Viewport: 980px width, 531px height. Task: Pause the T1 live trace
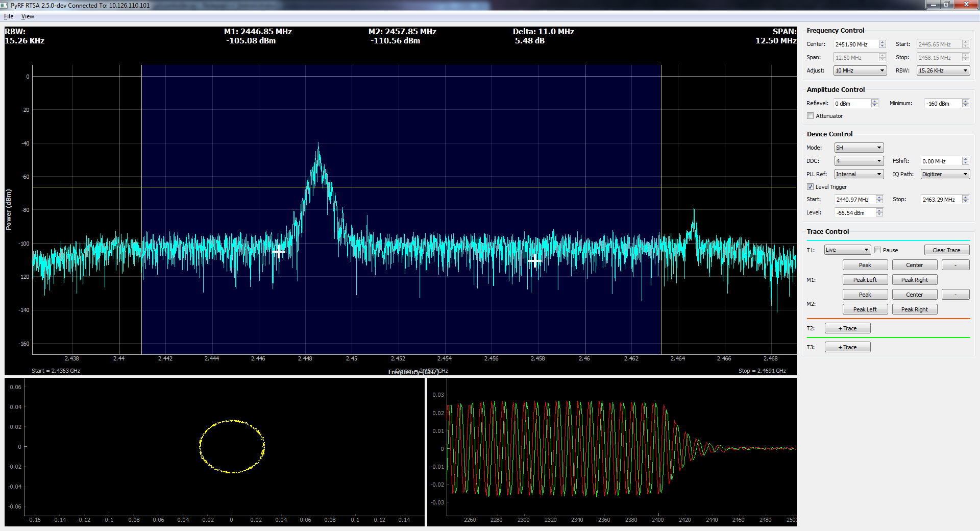coord(877,250)
